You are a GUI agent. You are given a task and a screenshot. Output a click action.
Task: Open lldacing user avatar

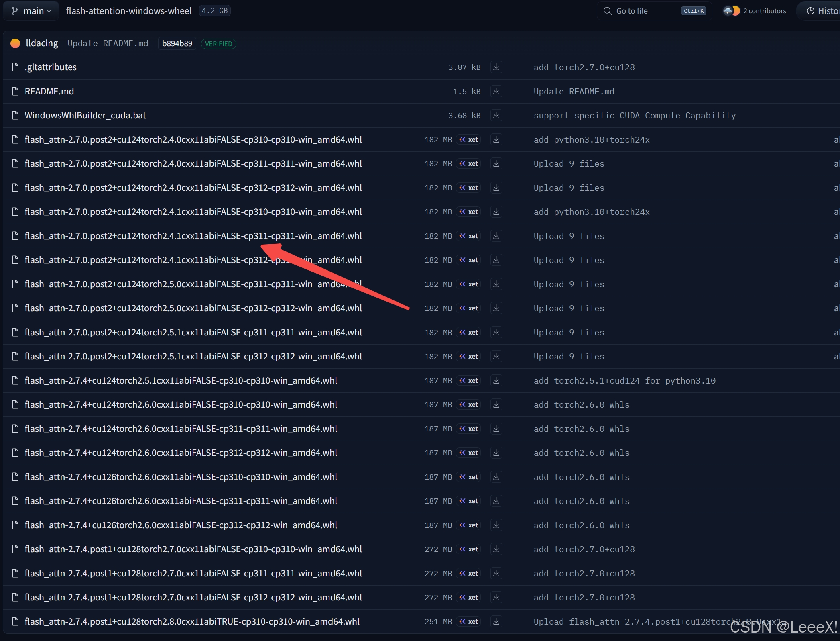(x=15, y=43)
